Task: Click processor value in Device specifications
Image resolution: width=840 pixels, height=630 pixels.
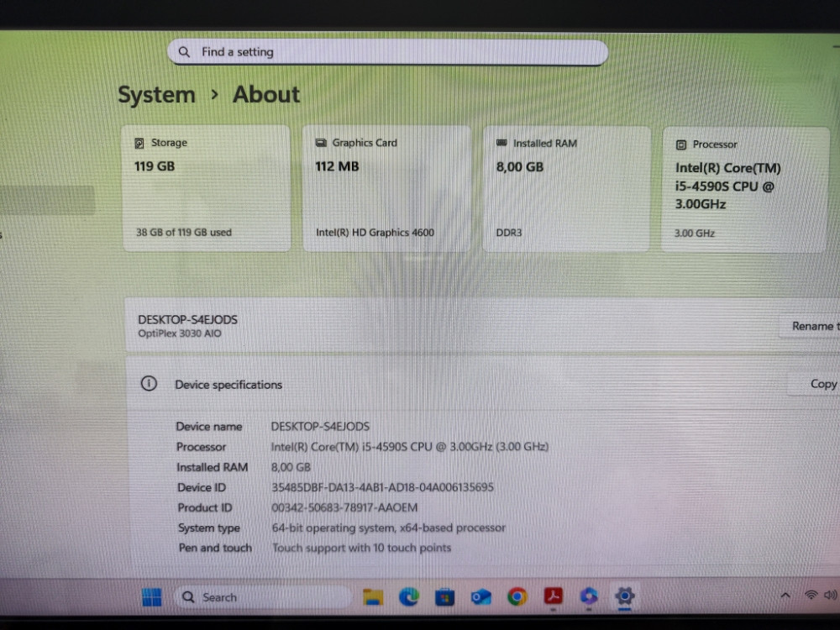Action: pos(410,446)
